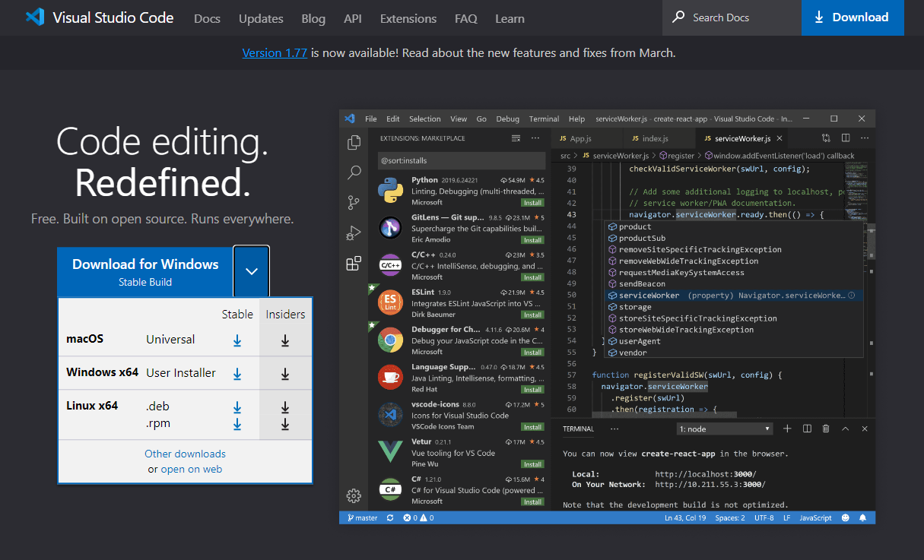Open the '1: node' terminal dropdown
924x560 pixels.
coord(725,429)
